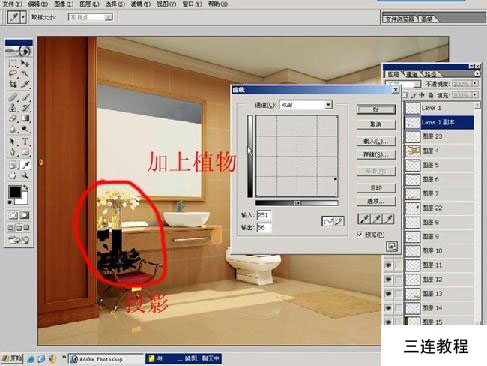Select the Shape tool
Viewport: 487px width, 366px height.
point(25,152)
